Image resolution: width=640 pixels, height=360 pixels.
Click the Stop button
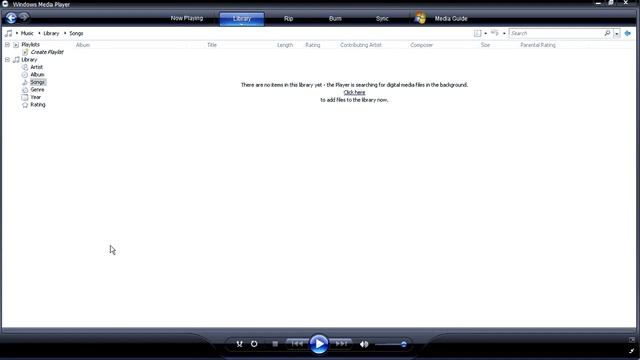[x=275, y=344]
